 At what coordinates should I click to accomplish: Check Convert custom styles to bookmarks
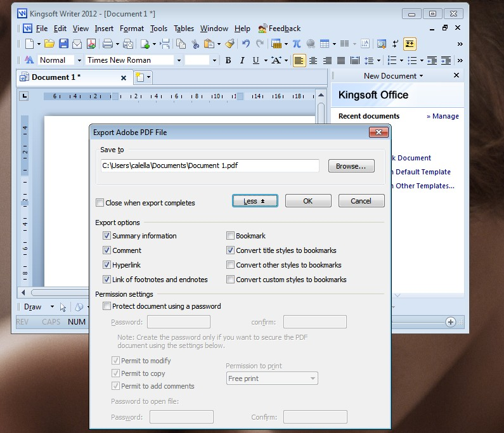tap(230, 280)
